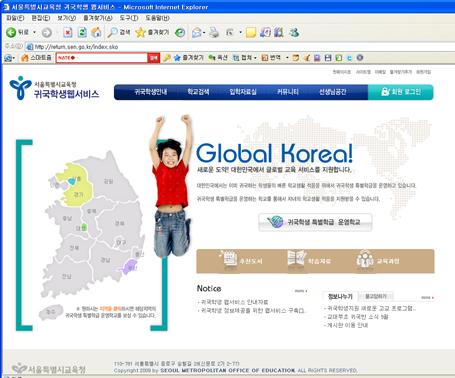The height and width of the screenshot is (378, 455).
Task: Click the yellow note icon in the IE toolbar
Action: [x=251, y=32]
